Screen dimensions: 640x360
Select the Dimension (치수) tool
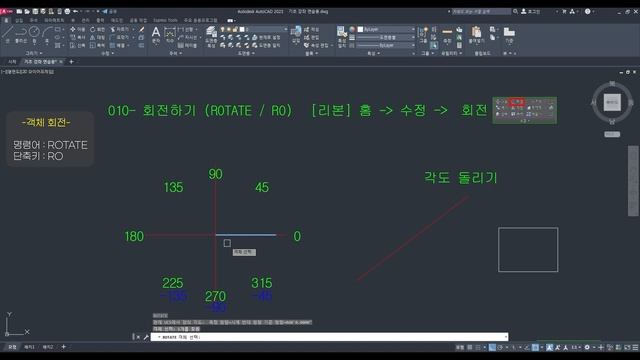tap(170, 34)
